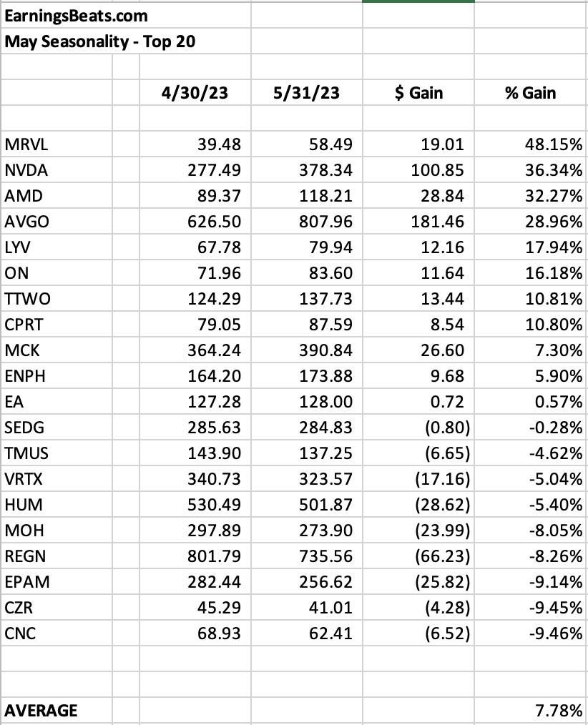Select the 7.78% average result cell
Screen dimensions: 588x725
[x=531, y=710]
